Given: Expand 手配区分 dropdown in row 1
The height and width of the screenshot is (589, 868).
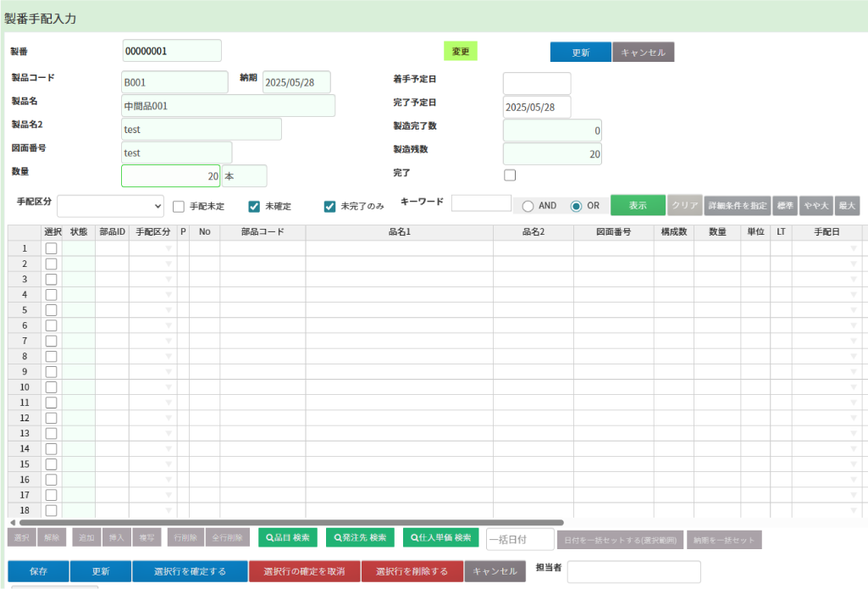Looking at the screenshot, I should coord(169,248).
